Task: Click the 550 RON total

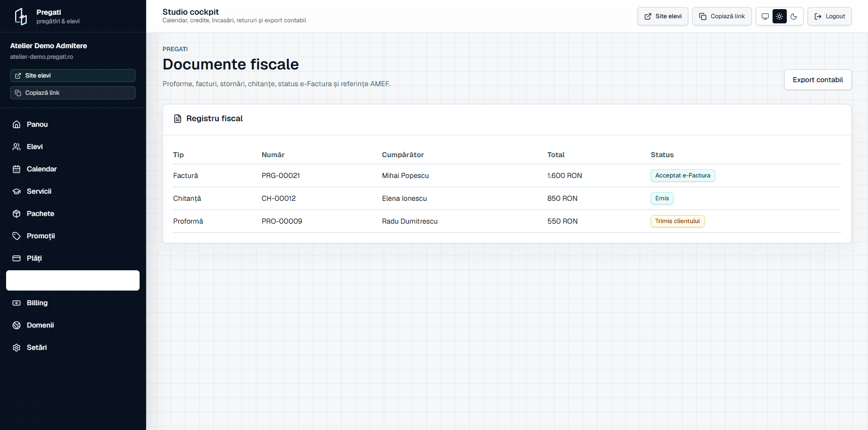Action: pos(562,221)
